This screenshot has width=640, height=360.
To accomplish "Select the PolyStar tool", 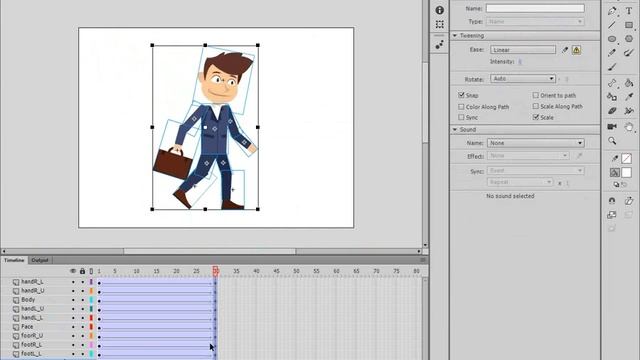I will click(x=629, y=39).
